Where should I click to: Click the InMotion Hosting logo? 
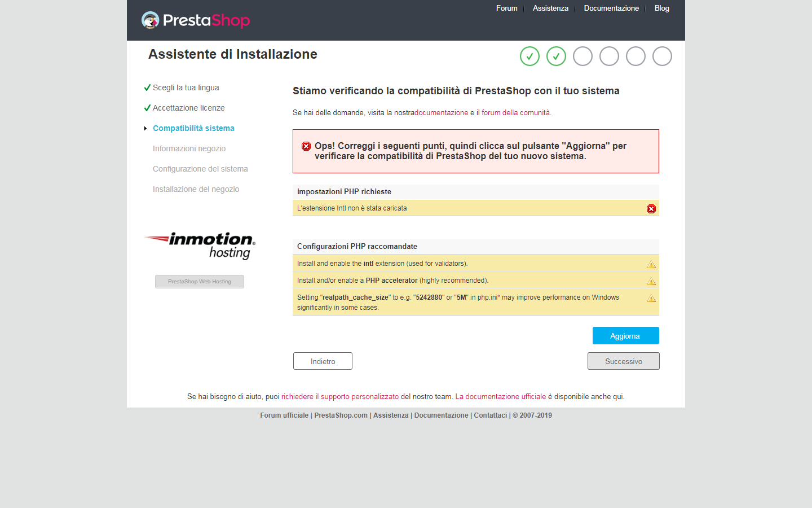click(200, 246)
